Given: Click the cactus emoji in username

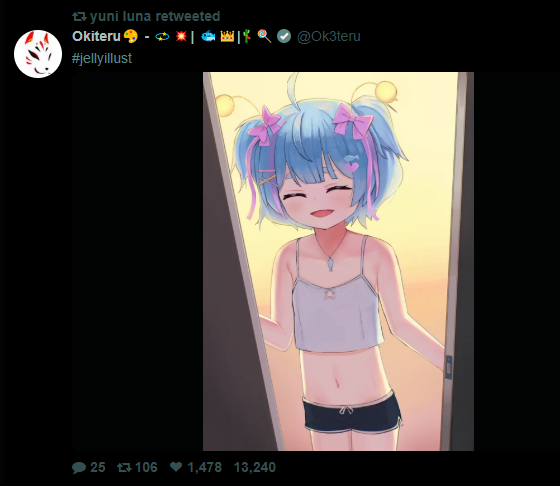Looking at the screenshot, I should click(247, 36).
